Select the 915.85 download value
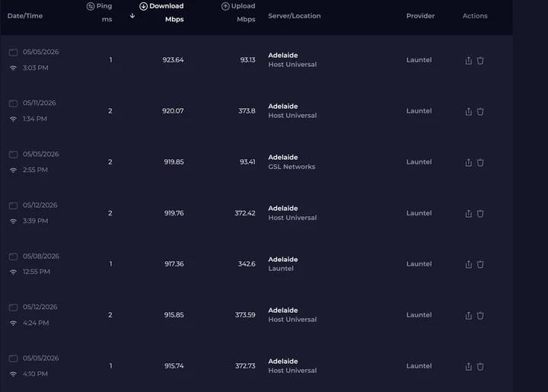 (174, 315)
